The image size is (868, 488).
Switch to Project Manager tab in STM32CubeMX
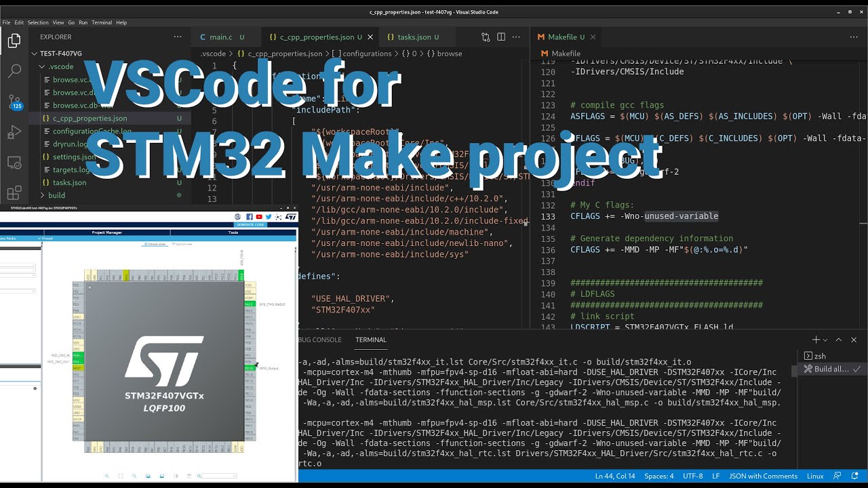tap(107, 232)
